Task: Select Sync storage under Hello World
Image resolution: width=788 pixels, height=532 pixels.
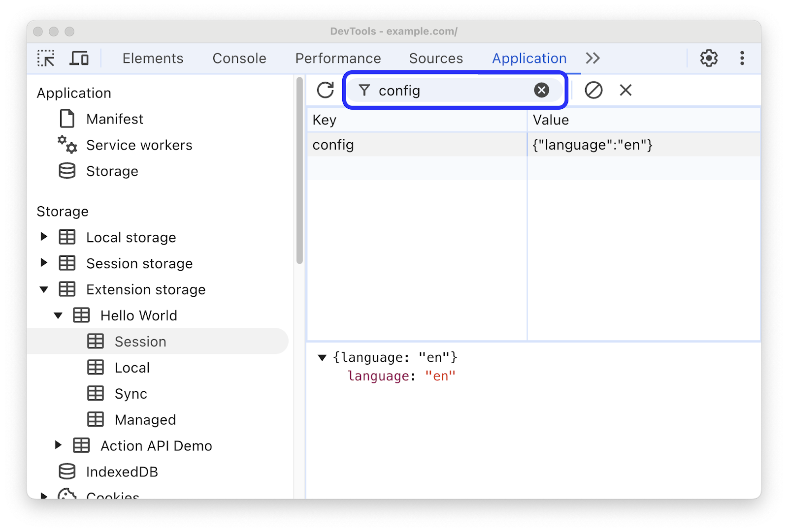Action: point(130,393)
